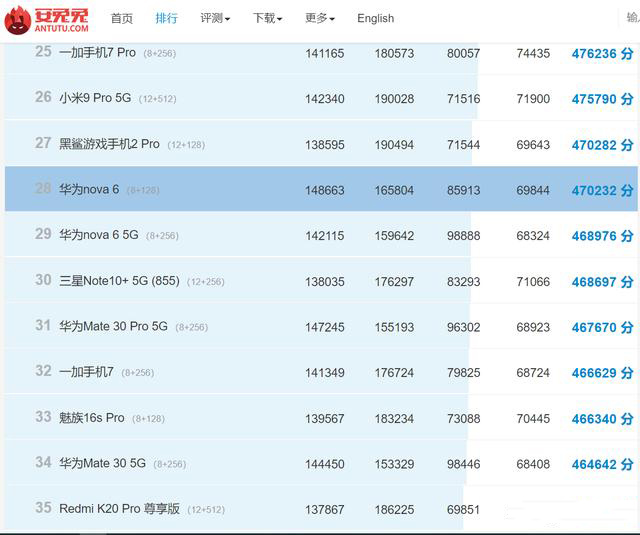This screenshot has width=640, height=535.
Task: Open Redmi K20 Pro 尊享版 entry
Action: click(x=119, y=509)
